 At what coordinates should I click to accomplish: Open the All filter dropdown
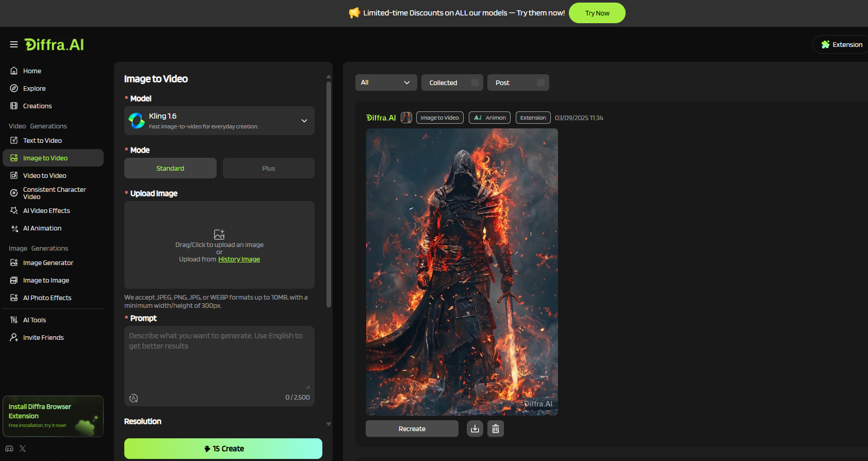pyautogui.click(x=386, y=83)
